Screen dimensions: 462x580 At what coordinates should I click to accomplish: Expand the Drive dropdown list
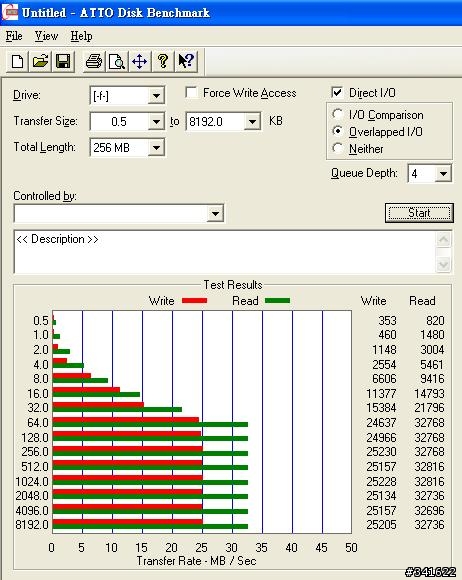156,96
